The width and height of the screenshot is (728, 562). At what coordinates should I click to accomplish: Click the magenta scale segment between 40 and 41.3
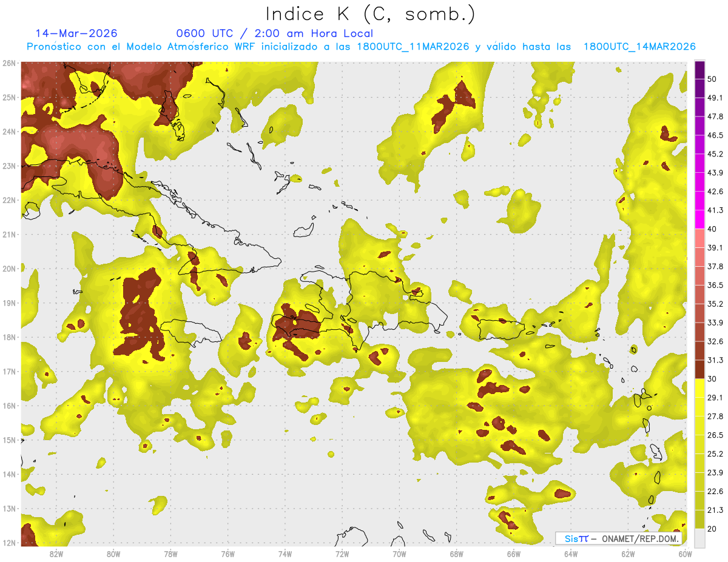pos(699,219)
